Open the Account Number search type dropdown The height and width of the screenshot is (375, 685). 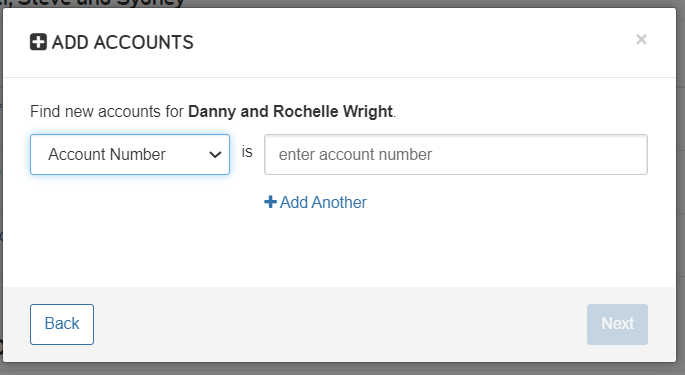[x=130, y=154]
